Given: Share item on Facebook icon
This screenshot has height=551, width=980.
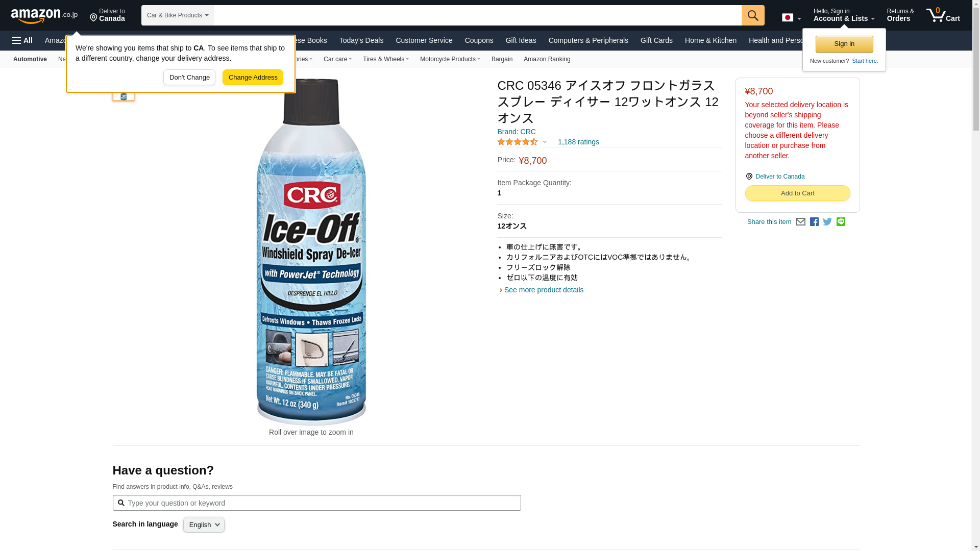Looking at the screenshot, I should click(x=814, y=222).
